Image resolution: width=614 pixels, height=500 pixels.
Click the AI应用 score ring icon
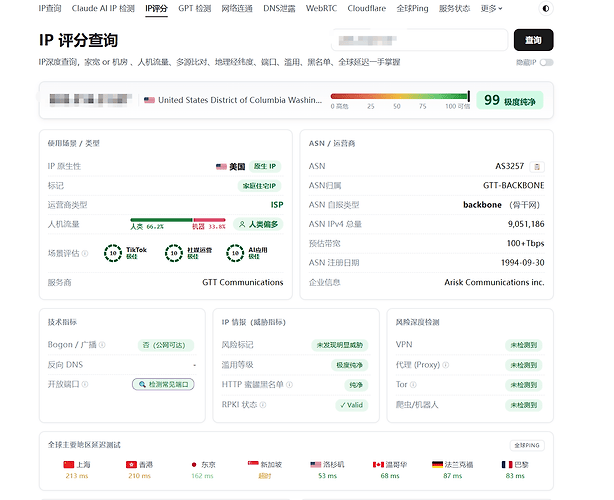pos(235,253)
